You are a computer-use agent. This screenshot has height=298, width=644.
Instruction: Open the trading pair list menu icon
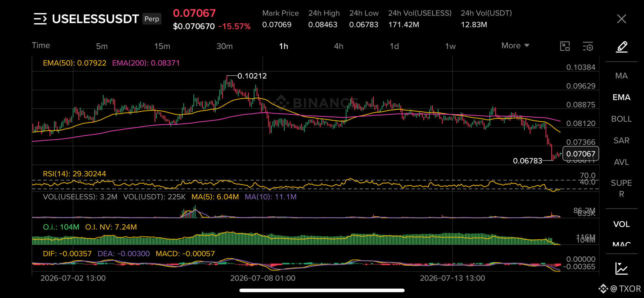(x=40, y=19)
